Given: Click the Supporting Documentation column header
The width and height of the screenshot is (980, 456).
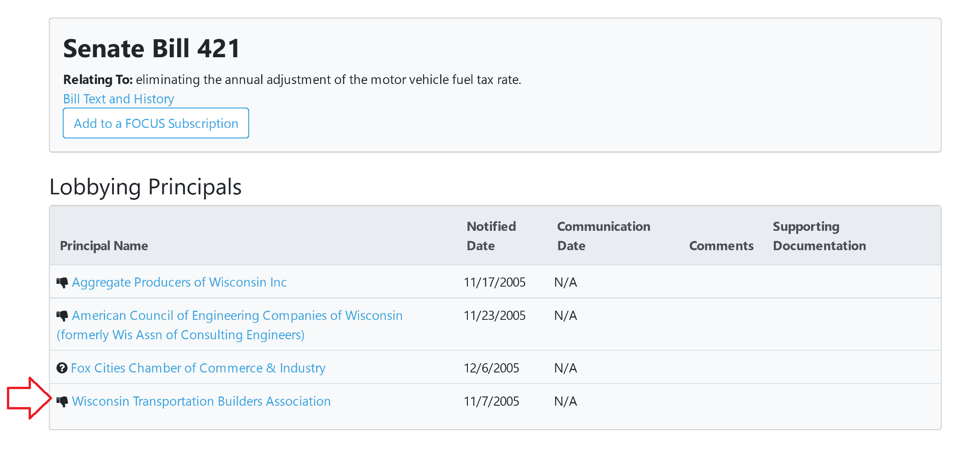Looking at the screenshot, I should [x=819, y=236].
